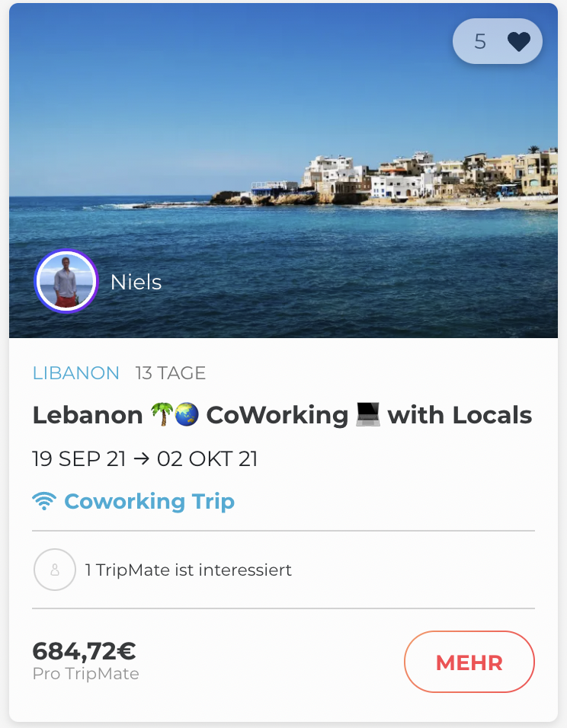Select the Coworking Trip tag
567x728 pixels.
click(x=149, y=502)
